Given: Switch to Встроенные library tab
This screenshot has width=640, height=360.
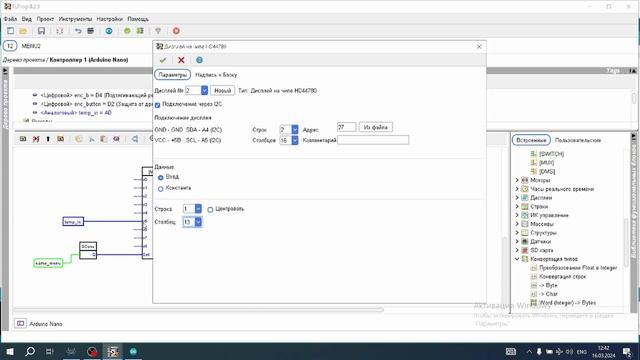Looking at the screenshot, I should (531, 140).
